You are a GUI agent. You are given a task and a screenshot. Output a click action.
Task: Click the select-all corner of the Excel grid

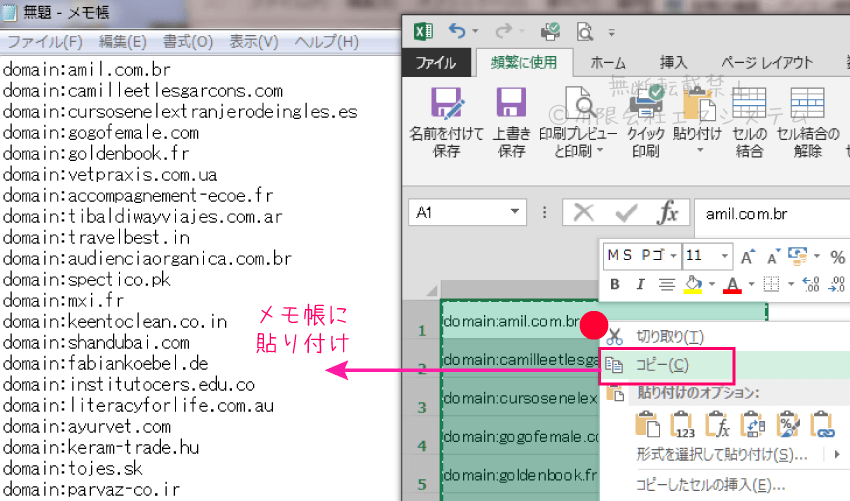[x=431, y=291]
